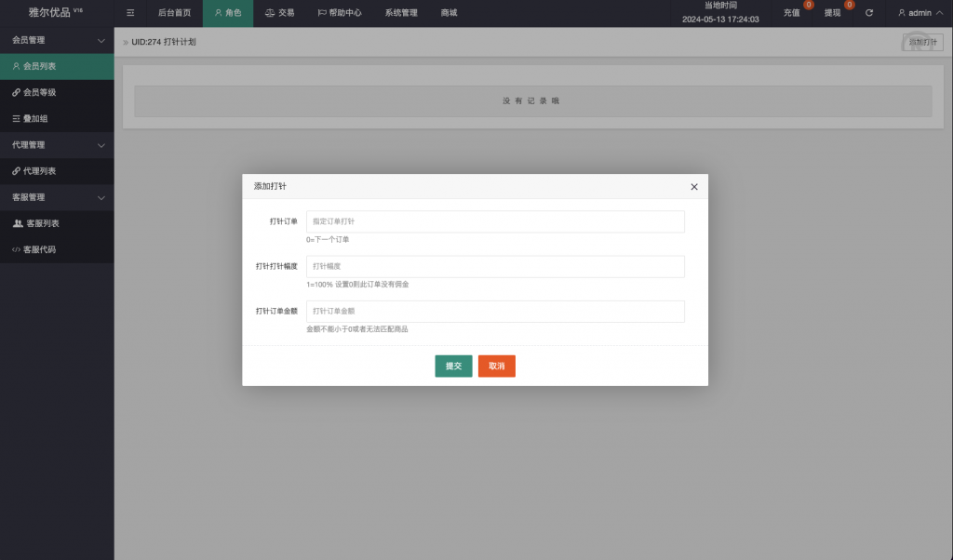Click the 打针订单金额 input field
This screenshot has height=560, width=953.
point(495,311)
